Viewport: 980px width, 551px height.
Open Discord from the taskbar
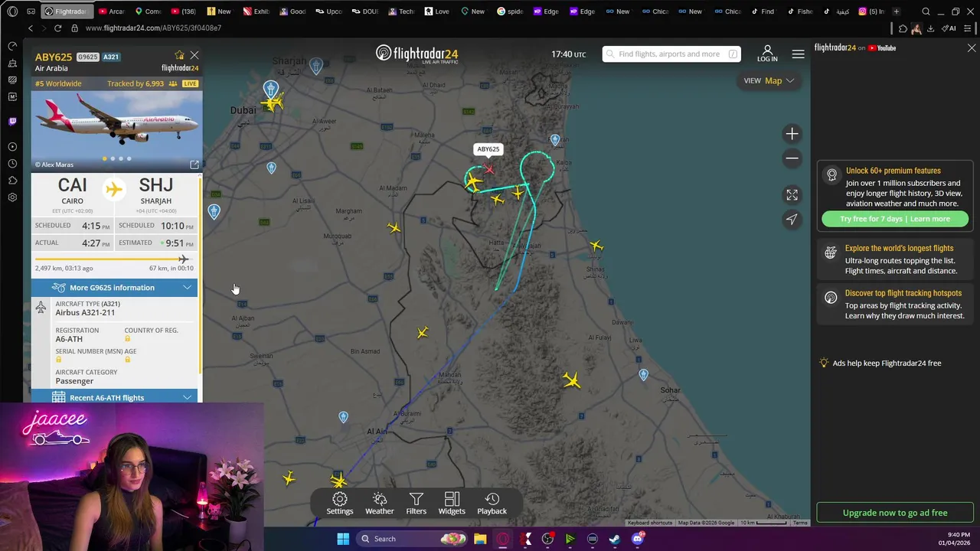638,539
